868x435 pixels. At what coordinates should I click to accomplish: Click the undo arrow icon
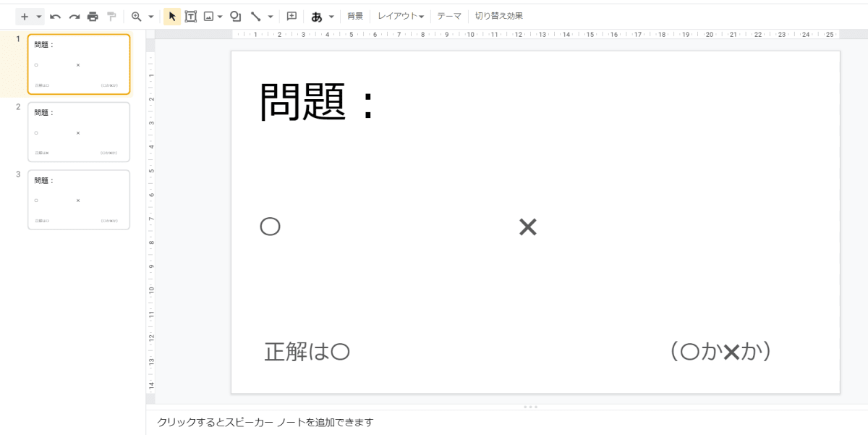tap(56, 17)
